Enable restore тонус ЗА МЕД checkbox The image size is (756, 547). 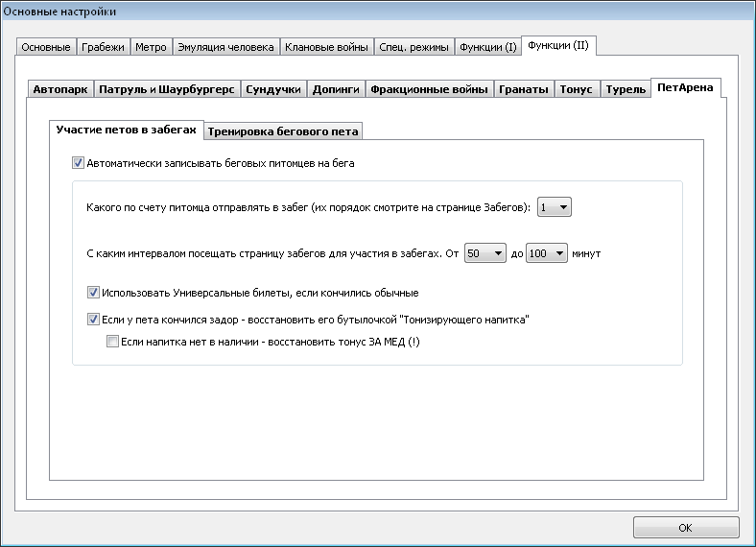tap(112, 342)
